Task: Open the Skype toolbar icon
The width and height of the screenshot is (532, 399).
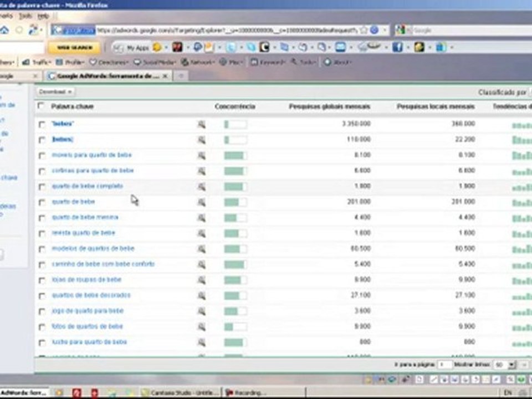Action: tap(252, 47)
